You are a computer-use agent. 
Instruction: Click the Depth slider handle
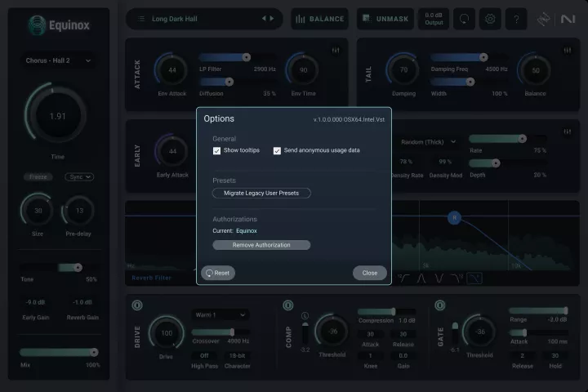[496, 163]
